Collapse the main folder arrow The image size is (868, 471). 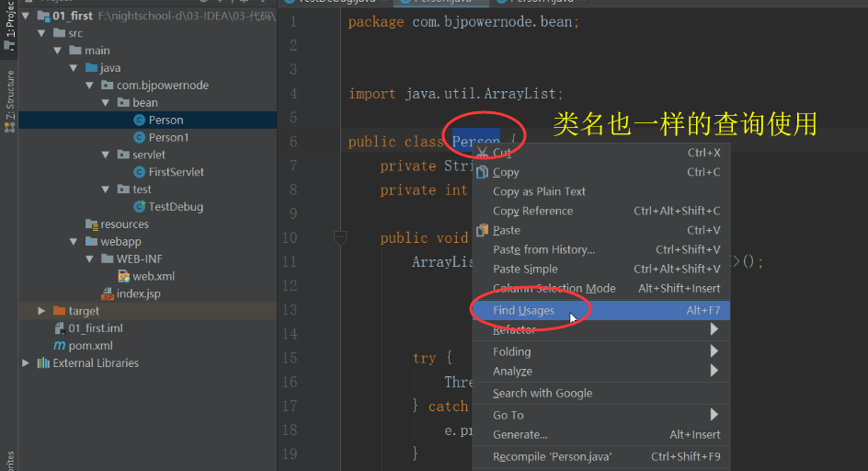tap(58, 51)
